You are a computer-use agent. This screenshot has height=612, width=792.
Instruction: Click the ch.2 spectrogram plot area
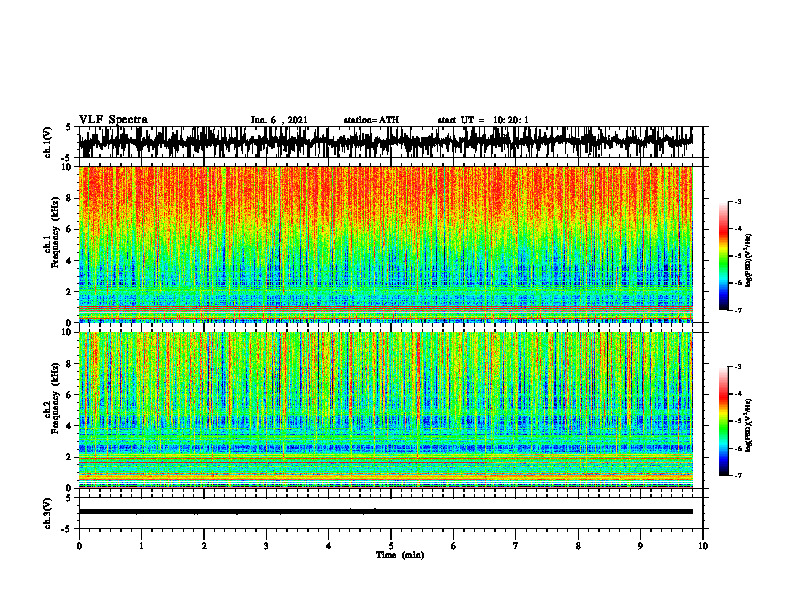tap(386, 410)
